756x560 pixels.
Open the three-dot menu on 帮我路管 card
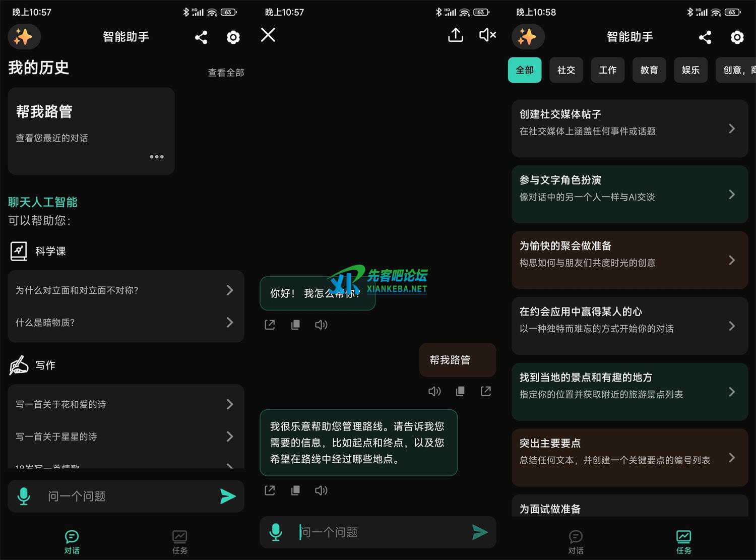coord(156,157)
